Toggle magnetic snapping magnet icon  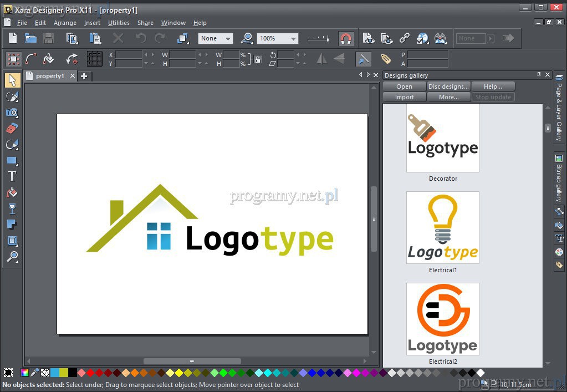point(346,38)
